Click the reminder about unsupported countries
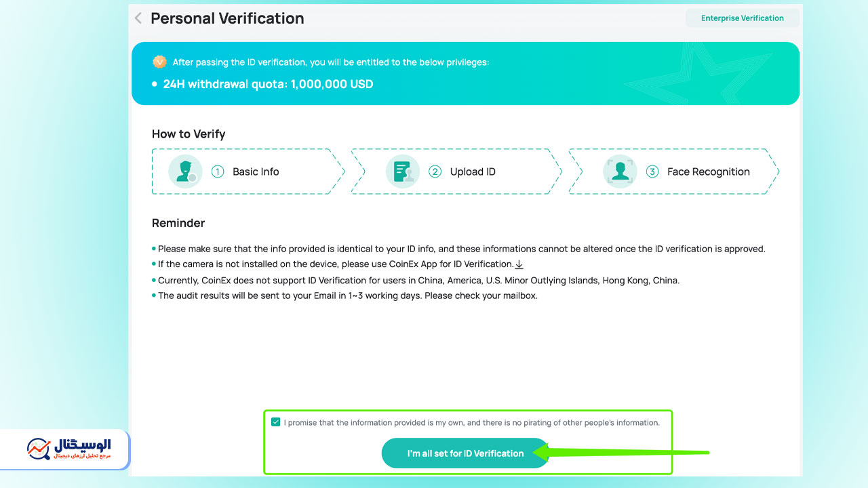This screenshot has height=488, width=868. [x=418, y=280]
